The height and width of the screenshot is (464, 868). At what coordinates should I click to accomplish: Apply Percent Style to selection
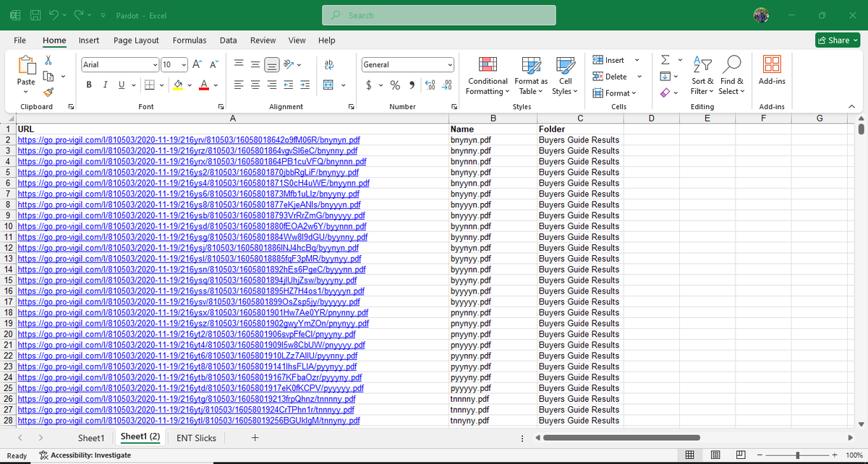pyautogui.click(x=394, y=85)
